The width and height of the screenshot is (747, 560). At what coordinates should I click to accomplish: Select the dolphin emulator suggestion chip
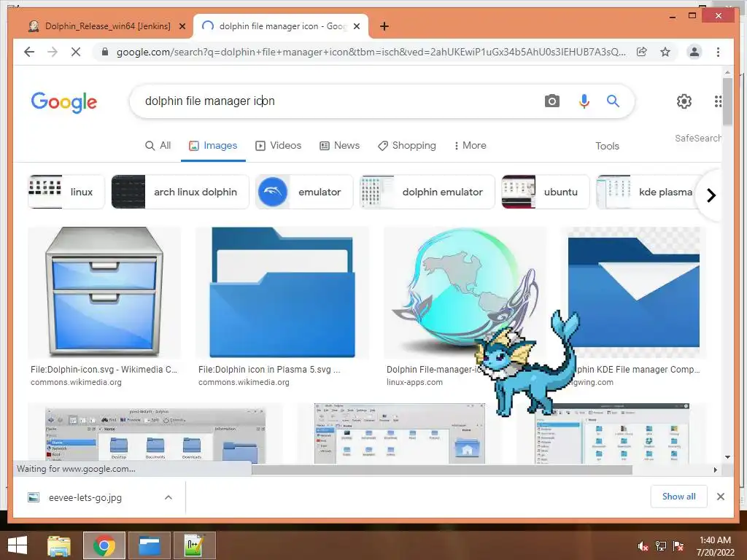point(427,192)
